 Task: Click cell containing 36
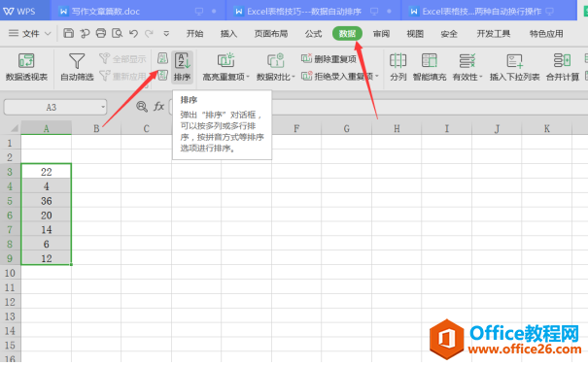(46, 201)
